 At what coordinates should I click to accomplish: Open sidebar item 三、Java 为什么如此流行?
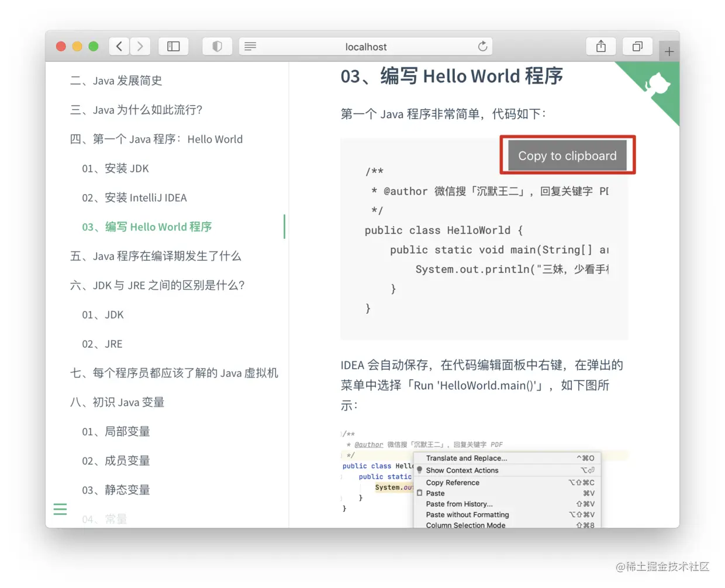[136, 110]
